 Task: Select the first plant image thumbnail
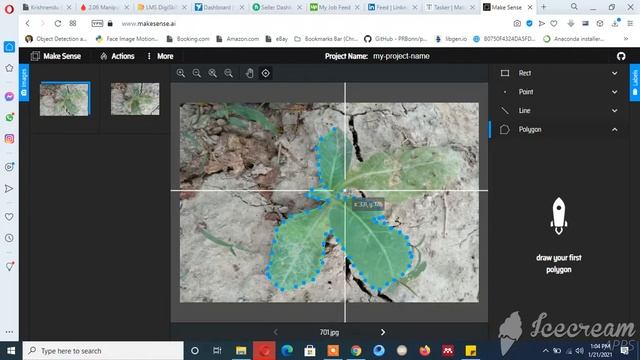coord(64,99)
